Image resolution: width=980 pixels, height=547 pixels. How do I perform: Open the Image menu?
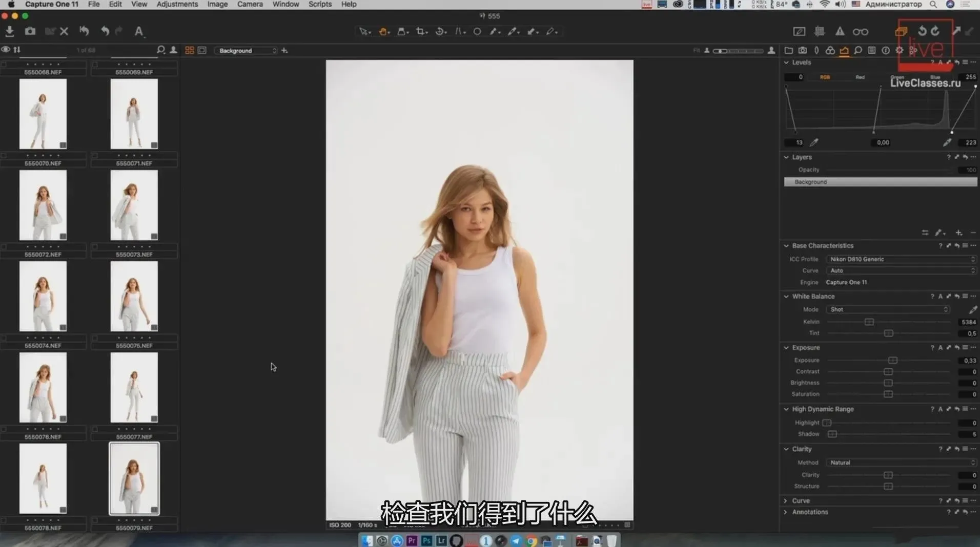tap(217, 4)
